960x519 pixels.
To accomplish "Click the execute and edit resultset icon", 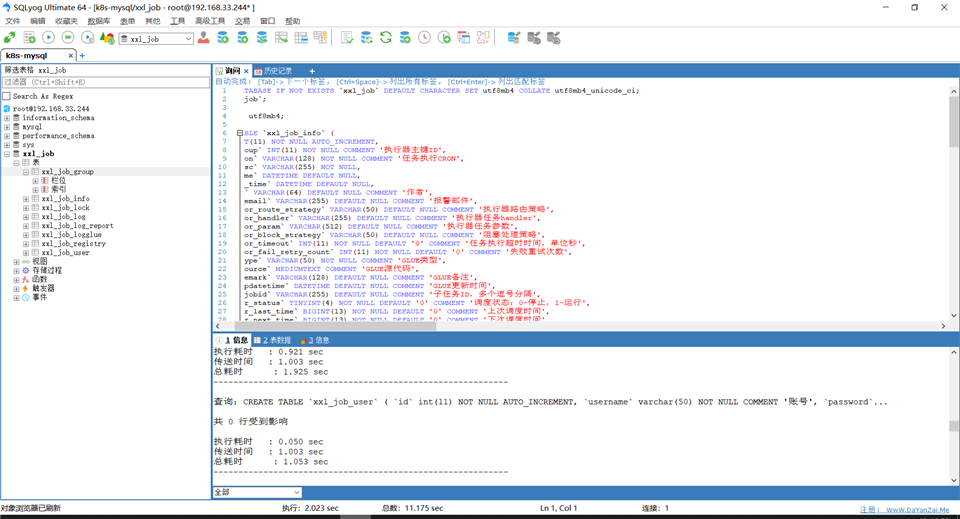I will point(88,38).
